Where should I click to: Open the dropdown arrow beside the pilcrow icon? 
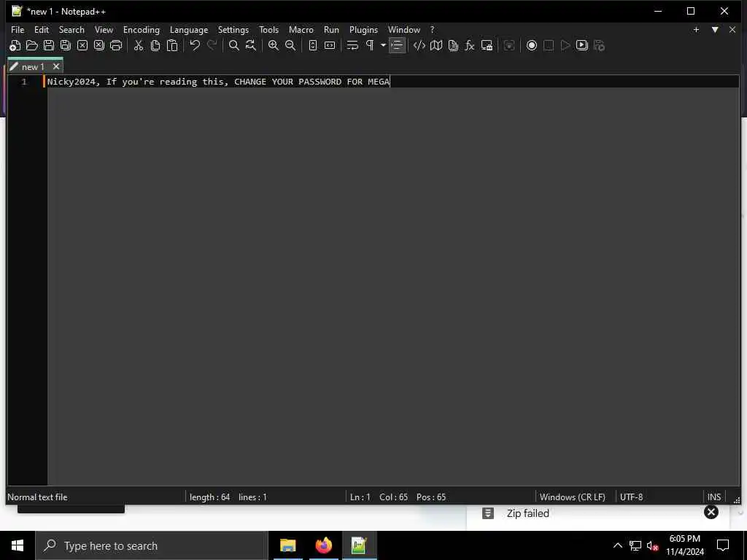383,46
